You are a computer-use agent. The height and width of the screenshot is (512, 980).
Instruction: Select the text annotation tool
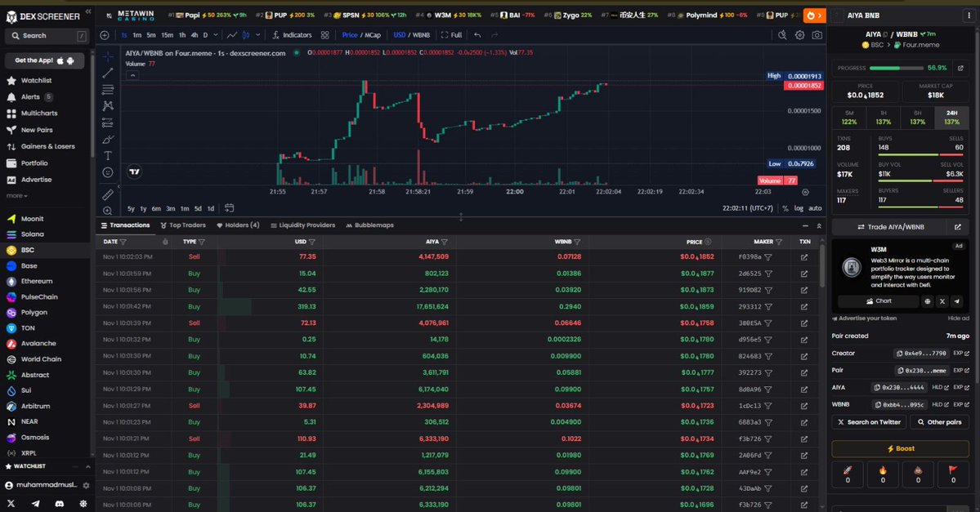108,155
